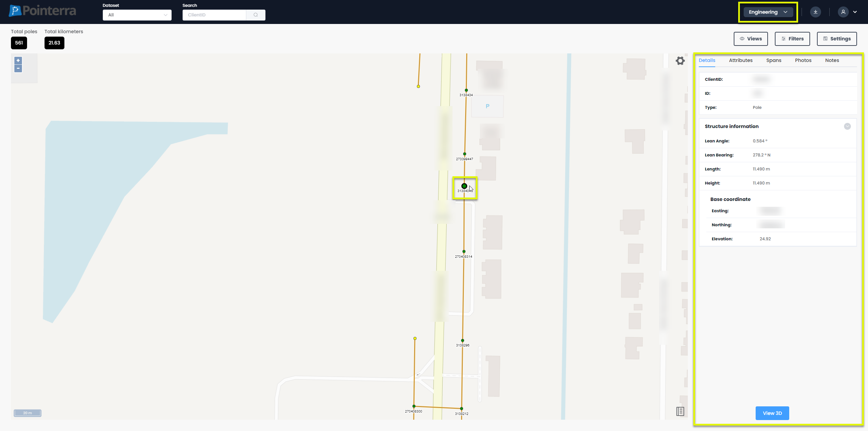
Task: Click the download icon in header
Action: (815, 12)
